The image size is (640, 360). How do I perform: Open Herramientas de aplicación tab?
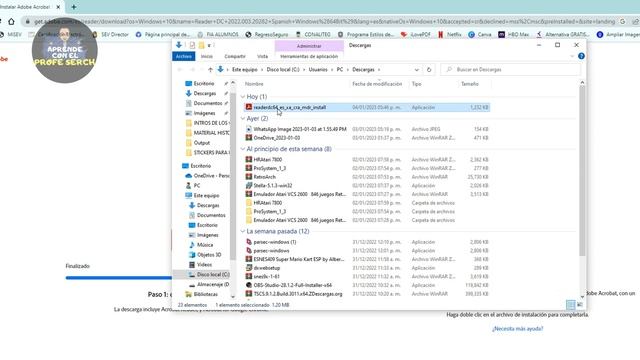[309, 56]
